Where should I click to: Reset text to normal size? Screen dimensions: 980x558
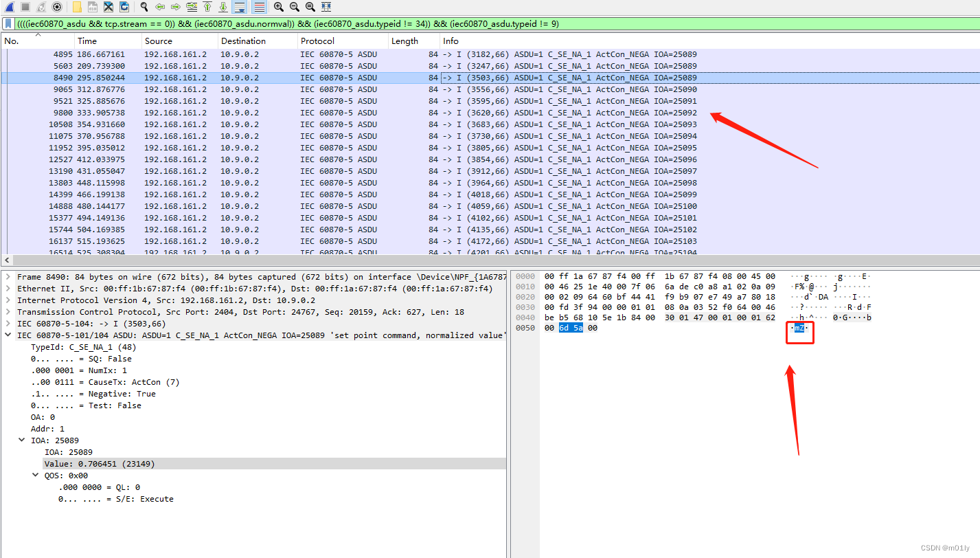(310, 7)
